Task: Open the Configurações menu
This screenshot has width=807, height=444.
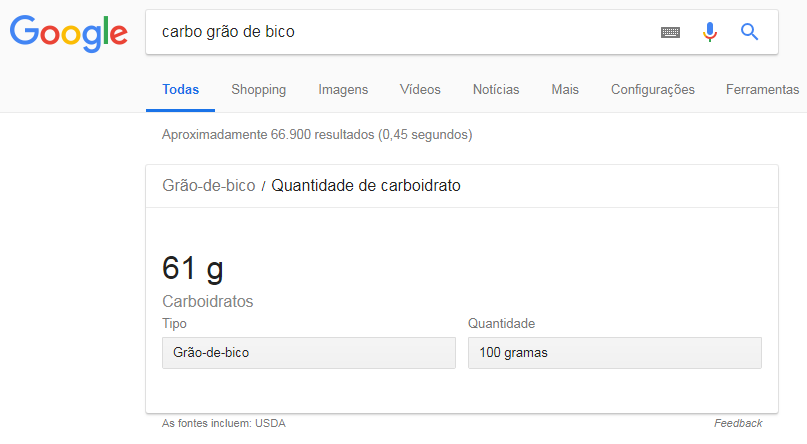Action: point(653,90)
